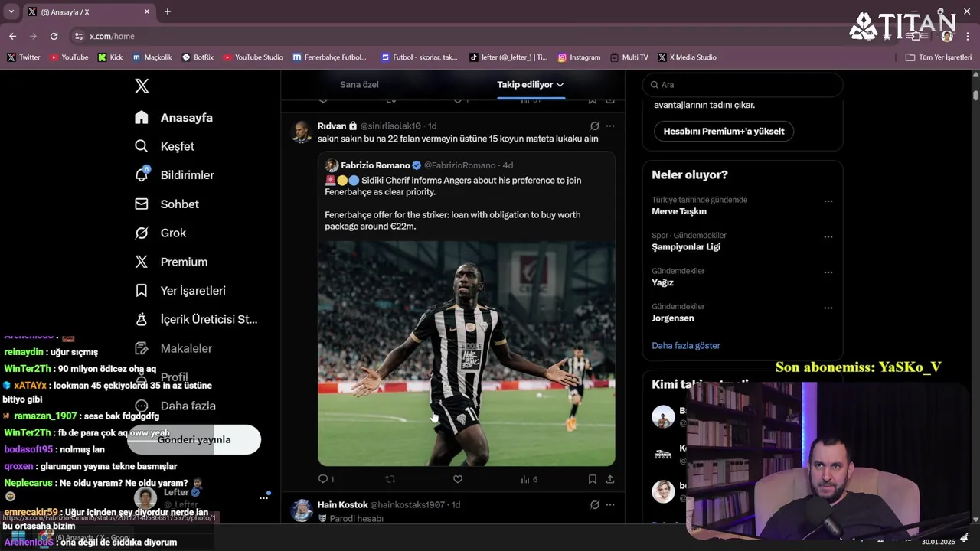
Task: Open Premium from sidebar
Action: pyautogui.click(x=171, y=262)
